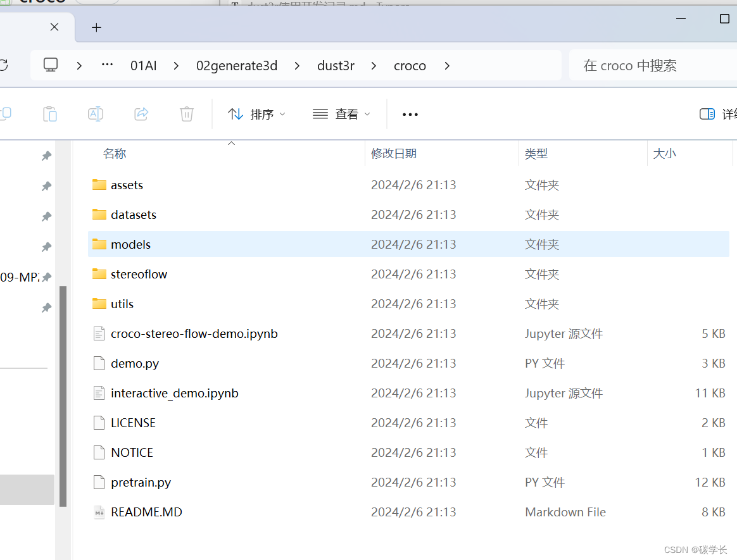The width and height of the screenshot is (737, 560).
Task: Click the Paste clipboard icon
Action: click(x=50, y=114)
